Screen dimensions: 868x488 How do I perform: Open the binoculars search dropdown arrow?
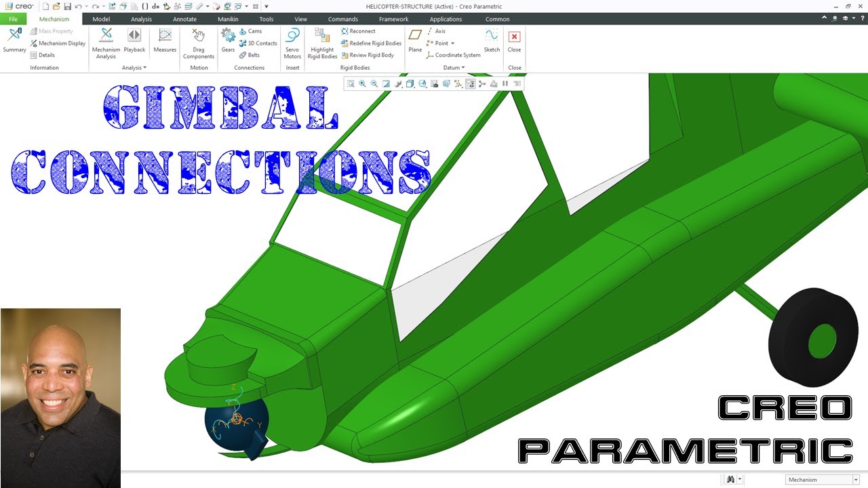(739, 480)
